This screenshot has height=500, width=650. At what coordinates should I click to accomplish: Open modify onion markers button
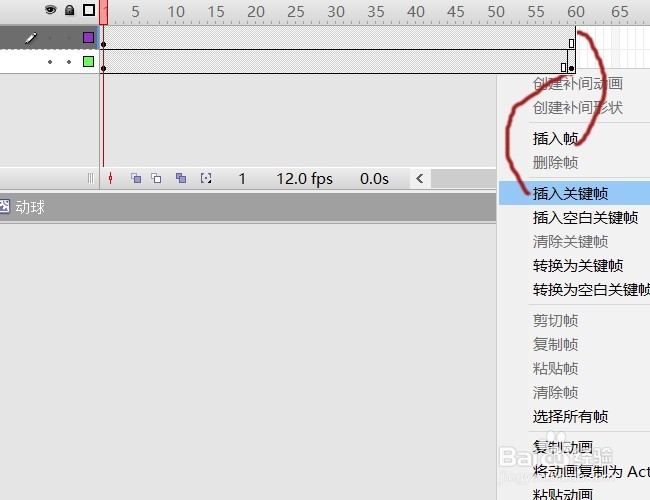[206, 178]
